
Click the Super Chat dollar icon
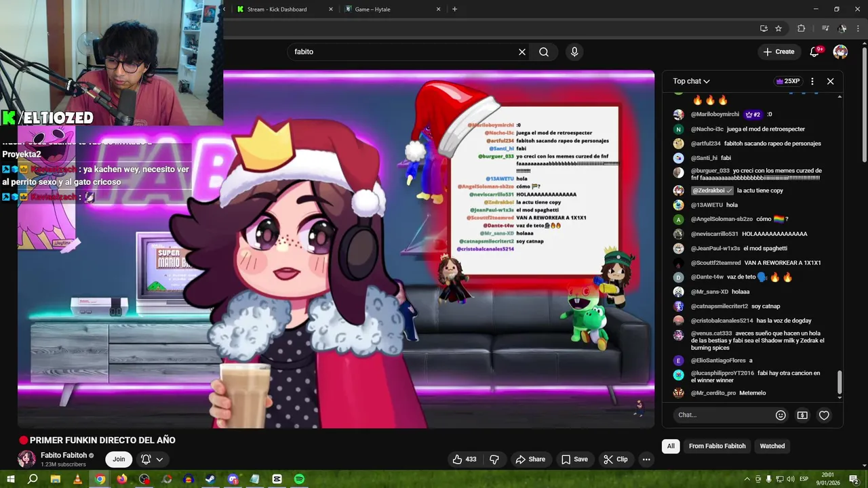click(x=802, y=415)
